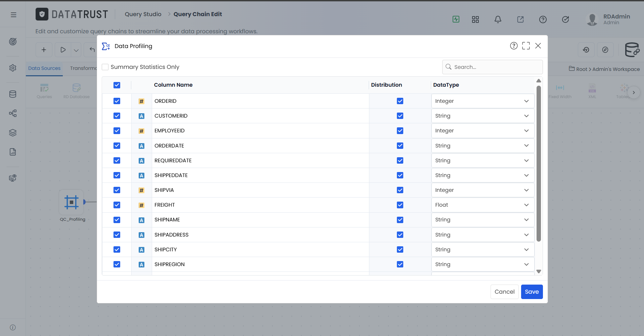Screen dimensions: 644x336
Task: Open DataType dropdown for SHIPPEDDATE
Action: (482, 175)
